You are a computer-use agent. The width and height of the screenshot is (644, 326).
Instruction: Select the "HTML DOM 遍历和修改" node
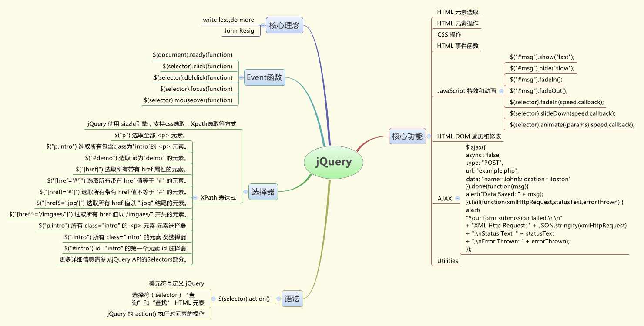470,136
